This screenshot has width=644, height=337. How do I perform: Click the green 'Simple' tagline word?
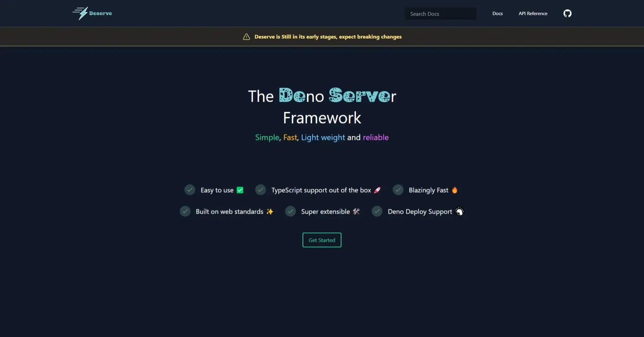pyautogui.click(x=267, y=137)
